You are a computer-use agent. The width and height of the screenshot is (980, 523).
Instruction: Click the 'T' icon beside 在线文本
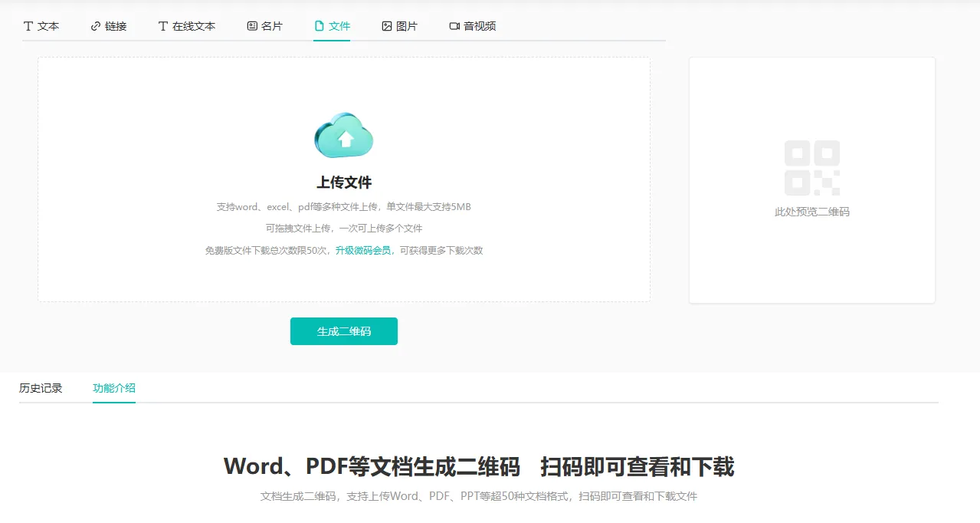162,26
